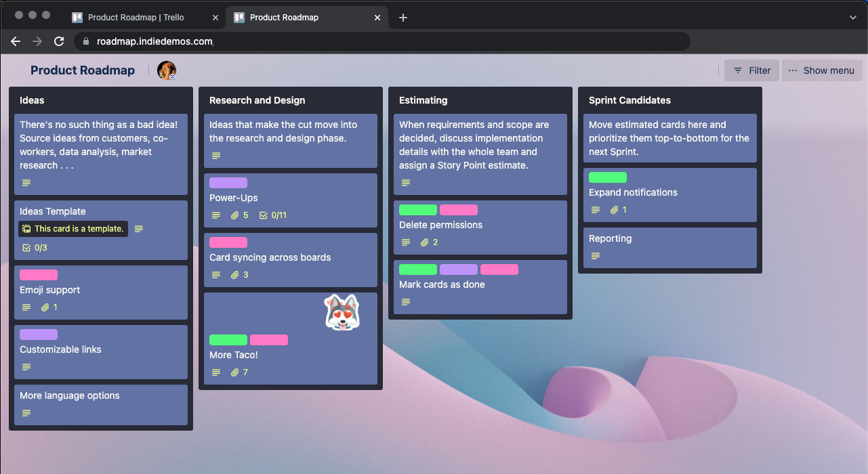Open a new tab with the plus icon
The width and height of the screenshot is (868, 474).
[x=403, y=18]
